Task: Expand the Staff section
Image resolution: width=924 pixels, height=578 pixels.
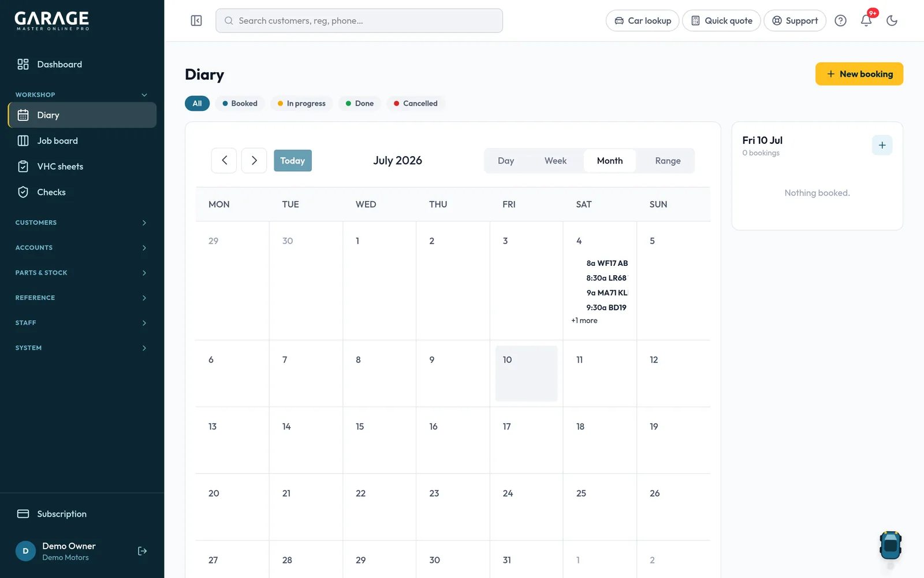Action: pos(82,323)
